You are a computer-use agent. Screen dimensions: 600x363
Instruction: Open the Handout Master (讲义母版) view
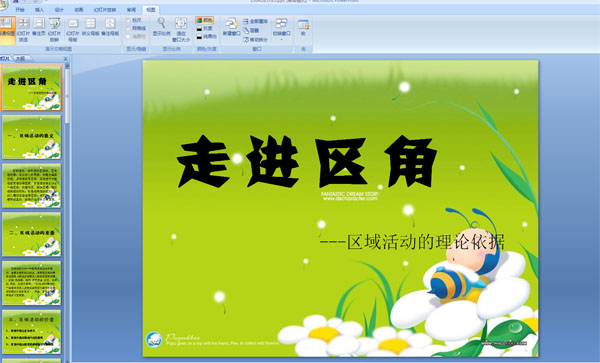pos(90,28)
